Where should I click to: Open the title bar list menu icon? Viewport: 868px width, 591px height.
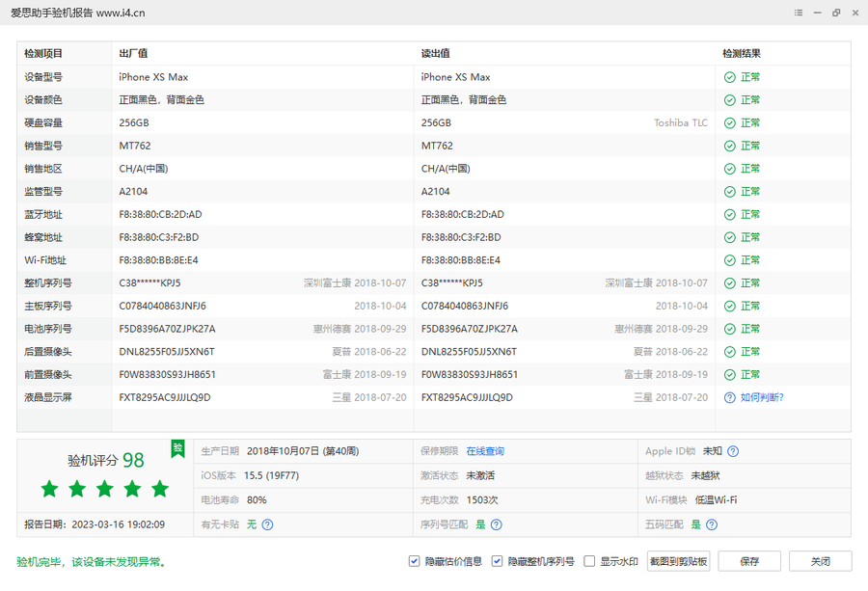[799, 13]
